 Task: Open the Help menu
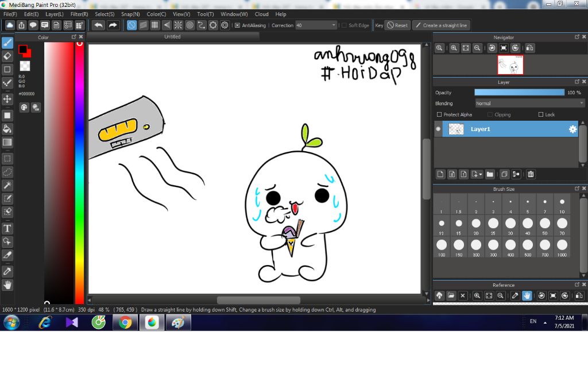point(280,14)
